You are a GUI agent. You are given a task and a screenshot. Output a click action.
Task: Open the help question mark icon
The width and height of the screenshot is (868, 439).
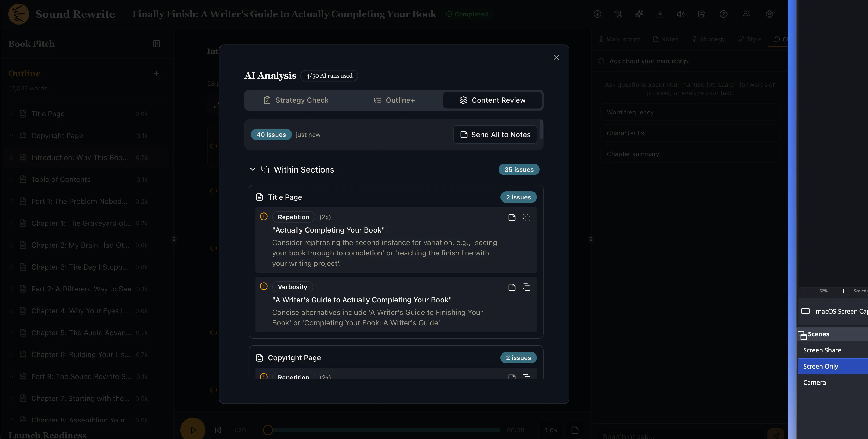(x=723, y=14)
